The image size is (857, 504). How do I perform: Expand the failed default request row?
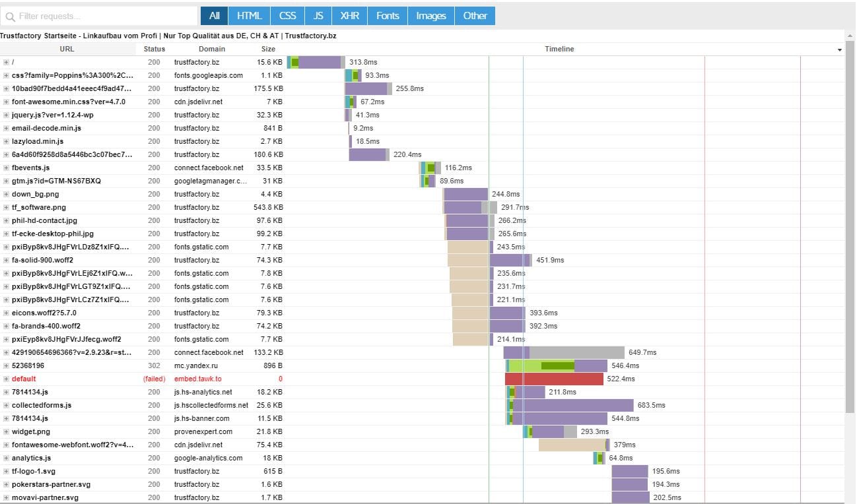tap(6, 379)
